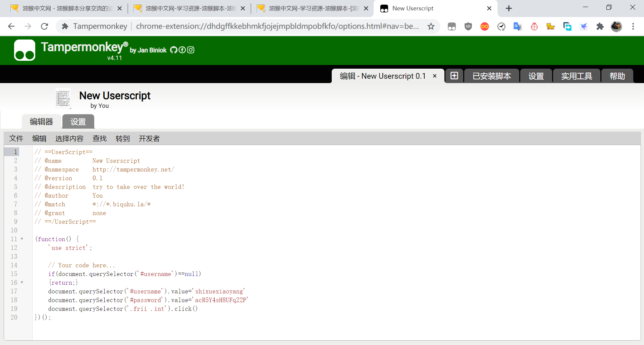Click line number 20 in the gutter
Screen dimensions: 644x345
point(14,317)
